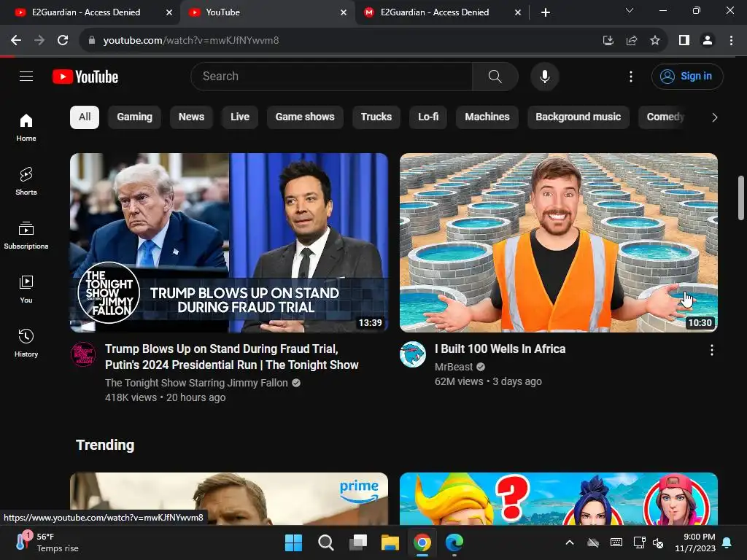
Task: Click the MrBeast channel avatar
Action: (413, 354)
